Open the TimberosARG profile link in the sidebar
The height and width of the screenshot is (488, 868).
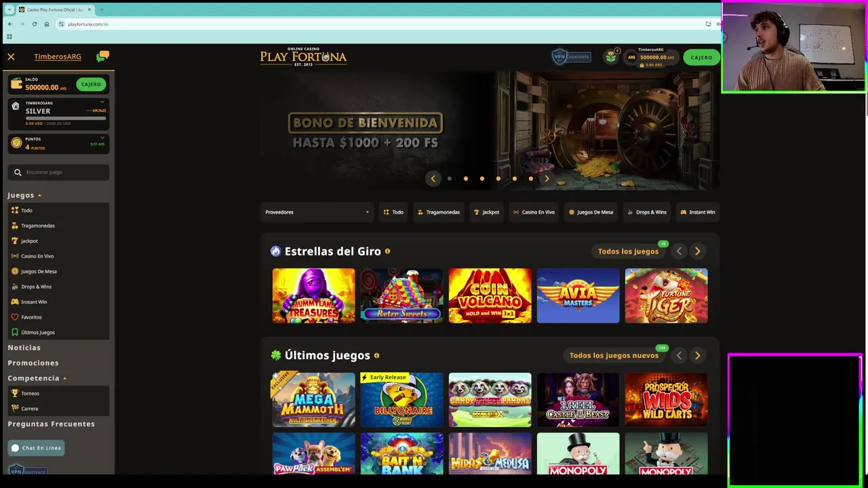pos(58,57)
